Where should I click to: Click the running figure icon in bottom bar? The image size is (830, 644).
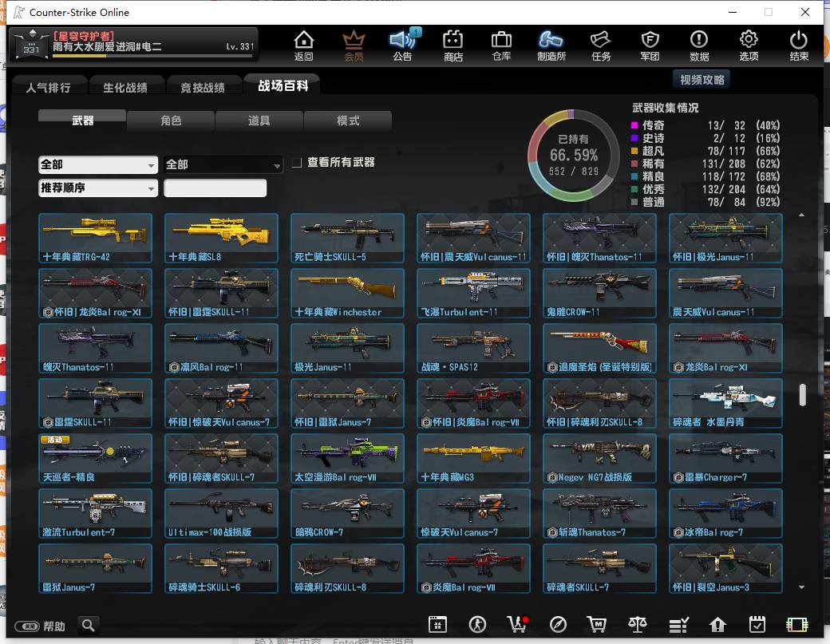click(477, 624)
